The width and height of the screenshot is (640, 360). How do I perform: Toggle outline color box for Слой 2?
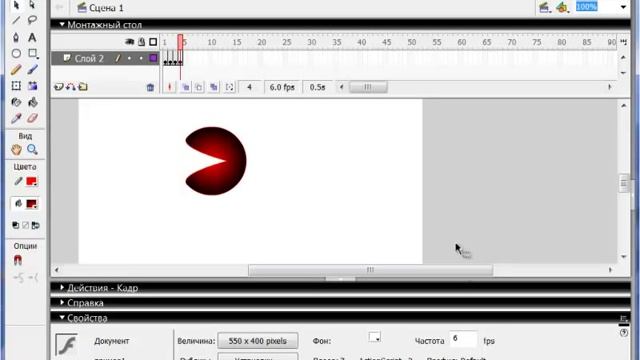[153, 58]
